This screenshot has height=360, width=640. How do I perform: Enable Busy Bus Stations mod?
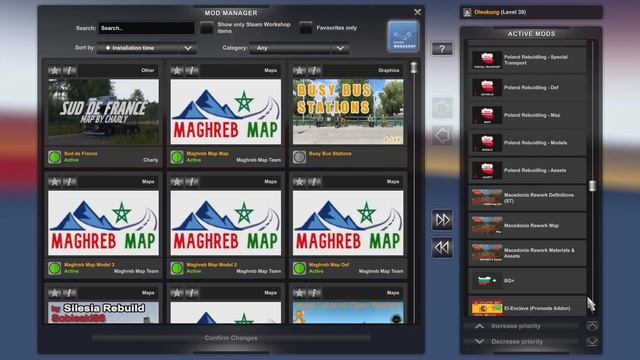pos(300,157)
